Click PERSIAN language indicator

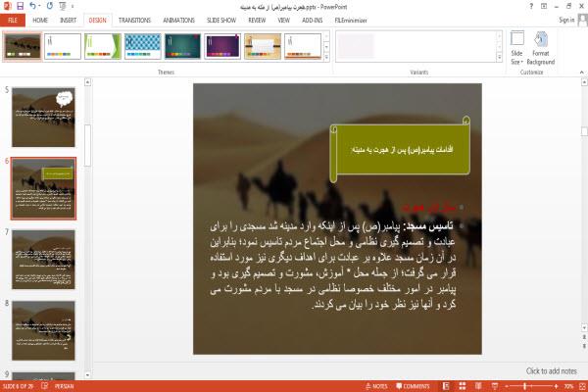64,386
